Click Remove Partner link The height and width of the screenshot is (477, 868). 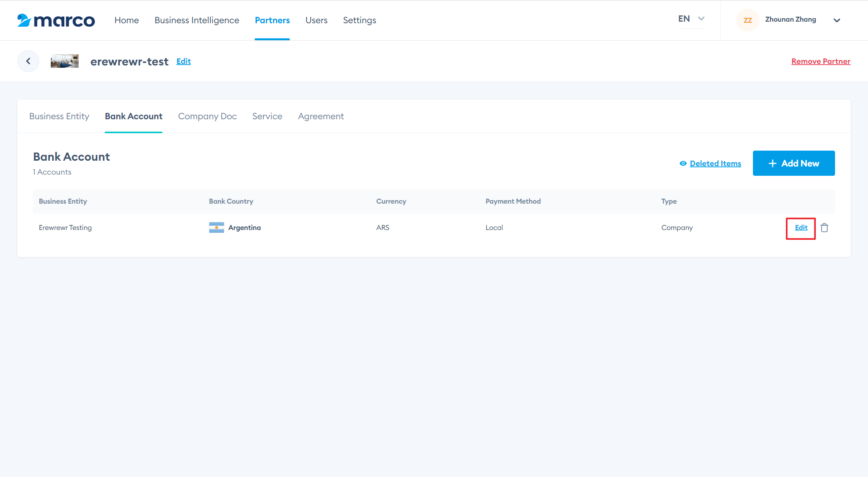pos(821,61)
